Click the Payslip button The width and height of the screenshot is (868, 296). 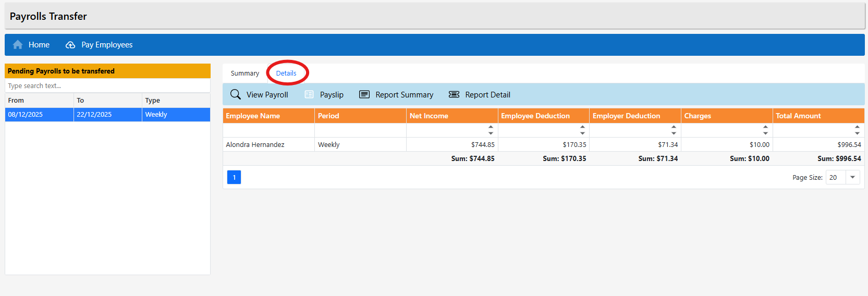(324, 94)
